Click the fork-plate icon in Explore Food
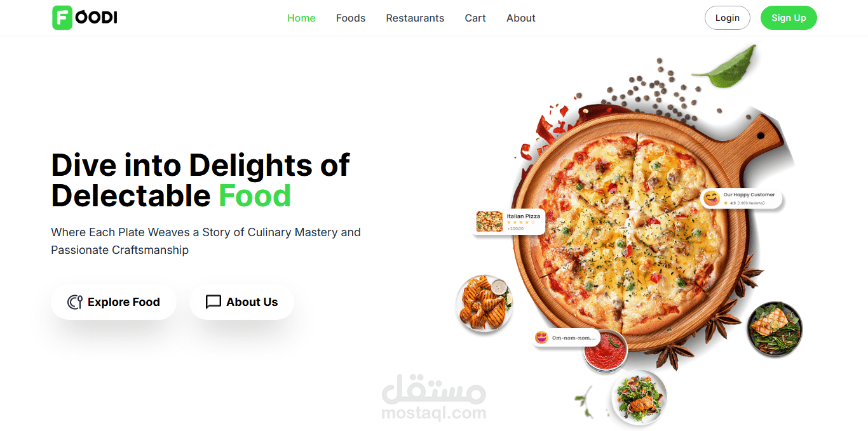Screen dimensions: 868x431 [75, 302]
